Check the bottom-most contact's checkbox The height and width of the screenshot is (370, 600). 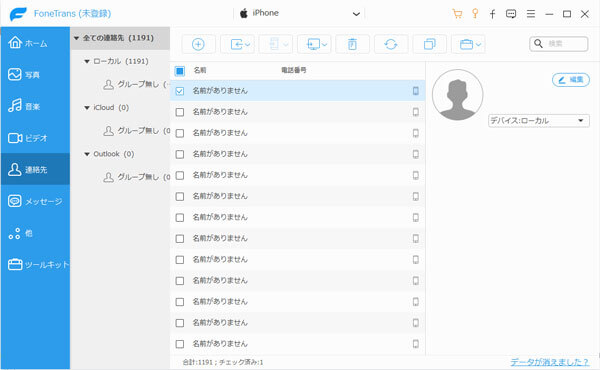[179, 344]
